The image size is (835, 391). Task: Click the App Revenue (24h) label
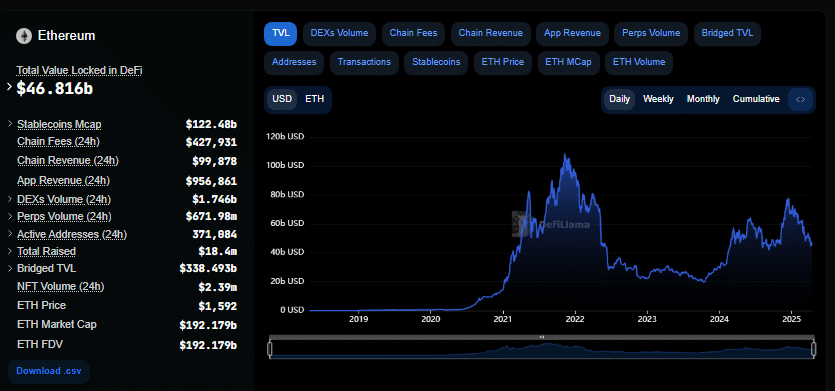[63, 181]
